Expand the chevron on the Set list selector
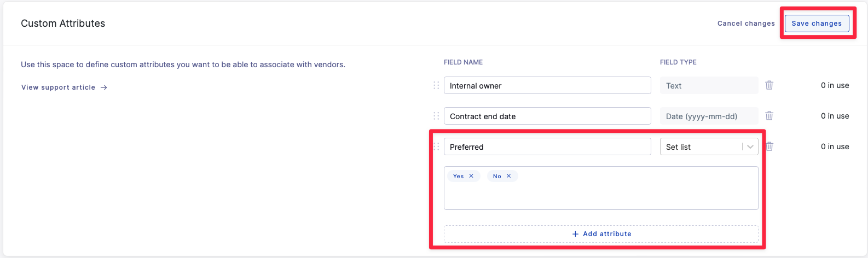This screenshot has height=258, width=868. click(750, 146)
